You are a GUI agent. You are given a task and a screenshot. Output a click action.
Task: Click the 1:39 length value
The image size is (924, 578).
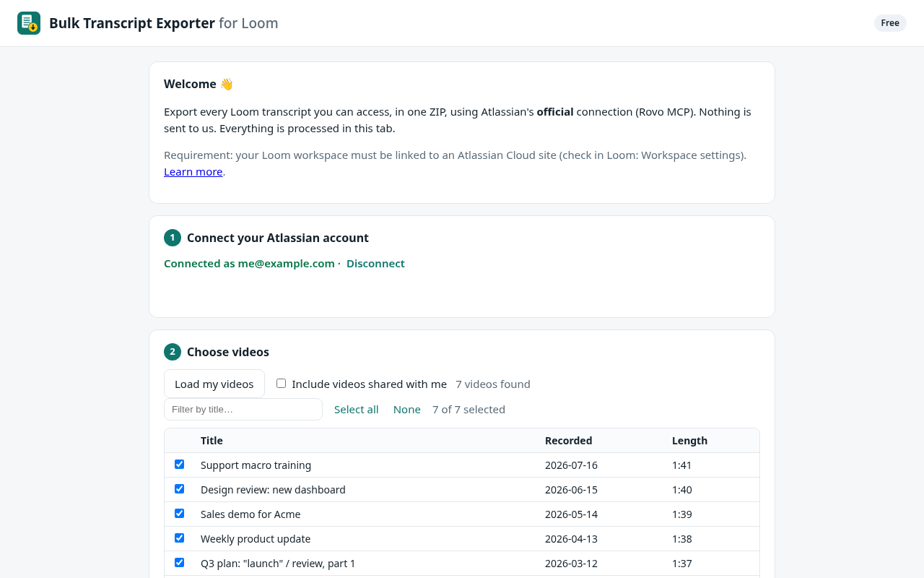(x=681, y=514)
